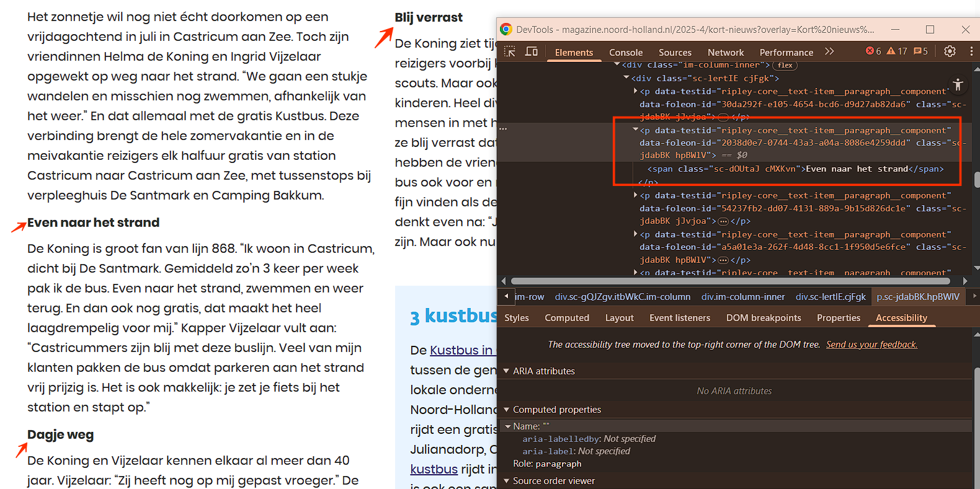Click the issues message count icon
Screen dimensions: 980x489
click(x=920, y=51)
